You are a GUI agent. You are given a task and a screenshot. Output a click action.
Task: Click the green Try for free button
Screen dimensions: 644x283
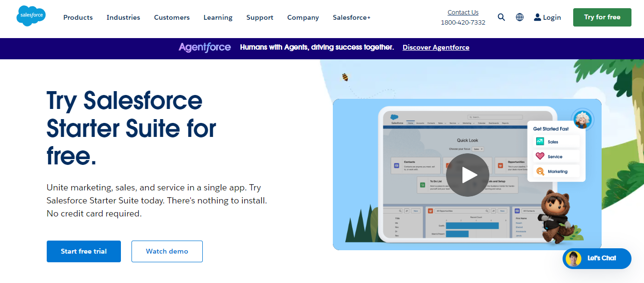coord(602,17)
